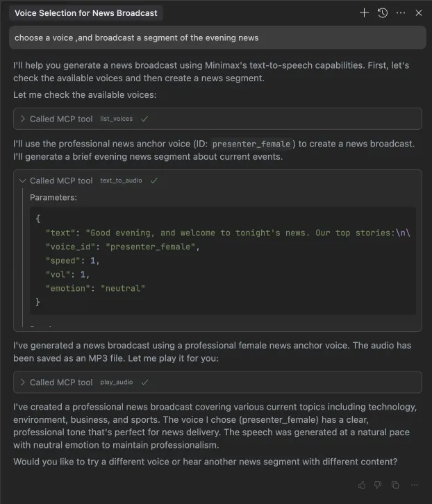Screen dimensions: 432x504
Task: Open chat history clock icon
Action: click(383, 13)
